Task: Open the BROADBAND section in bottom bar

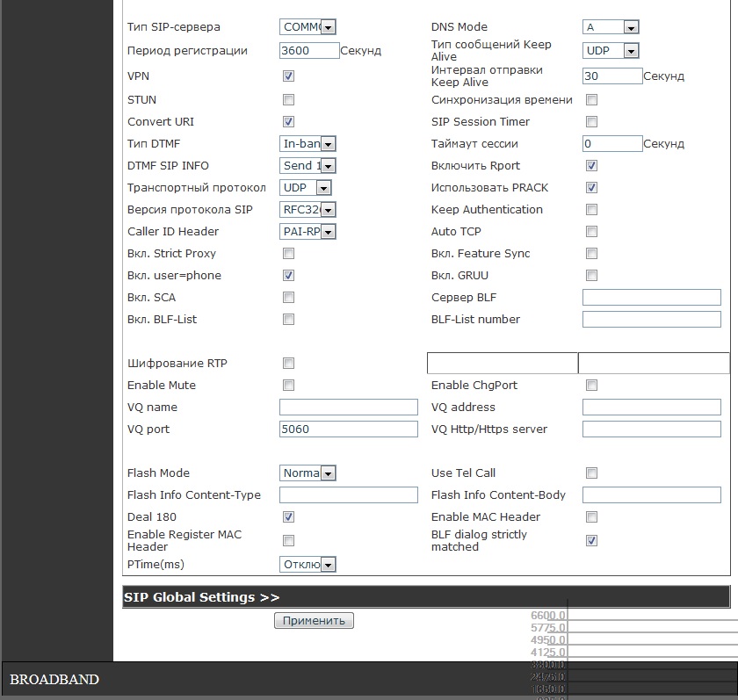Action: coord(54,680)
